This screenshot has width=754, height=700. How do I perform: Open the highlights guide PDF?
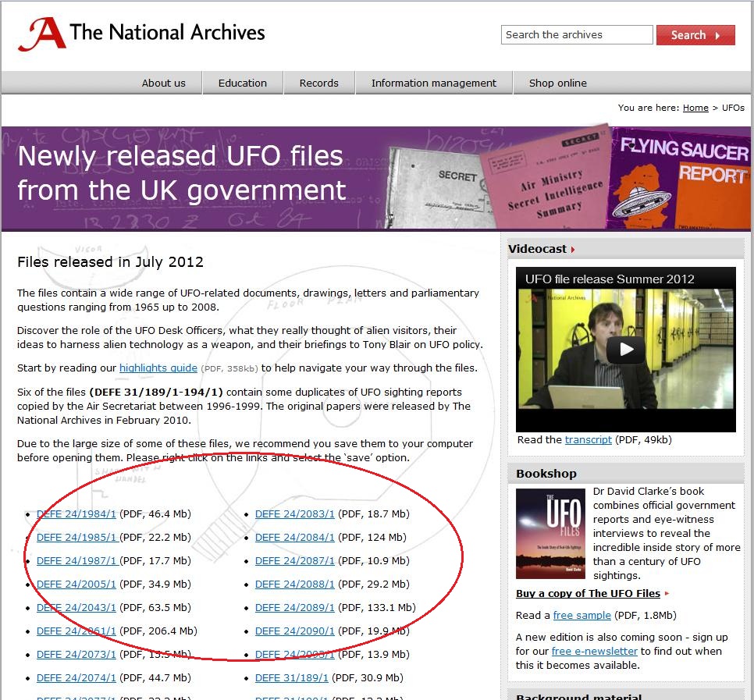coord(158,368)
